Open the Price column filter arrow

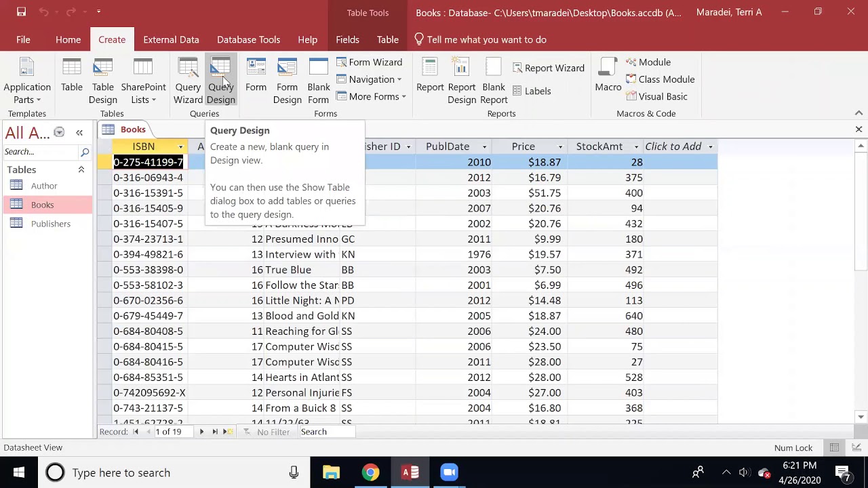(x=560, y=147)
